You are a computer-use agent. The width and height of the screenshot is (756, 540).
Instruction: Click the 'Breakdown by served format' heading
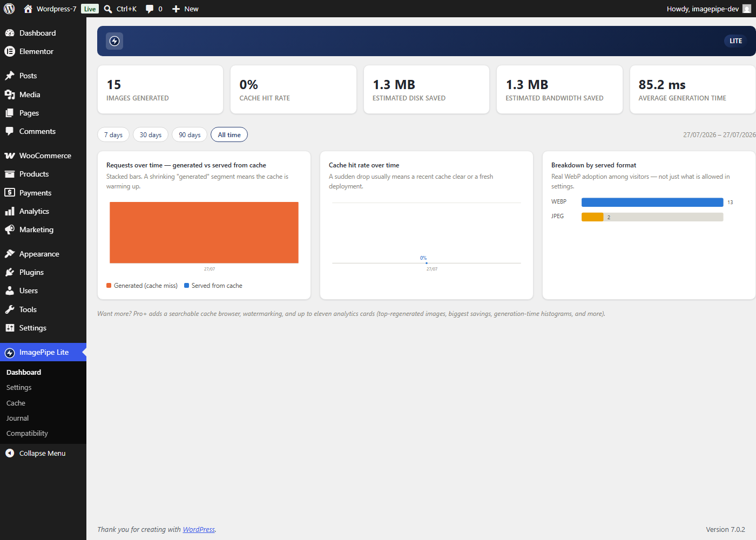(593, 165)
